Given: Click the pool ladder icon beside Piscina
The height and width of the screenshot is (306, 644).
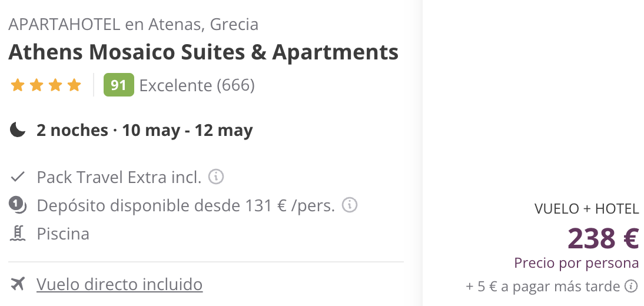Looking at the screenshot, I should click(18, 234).
